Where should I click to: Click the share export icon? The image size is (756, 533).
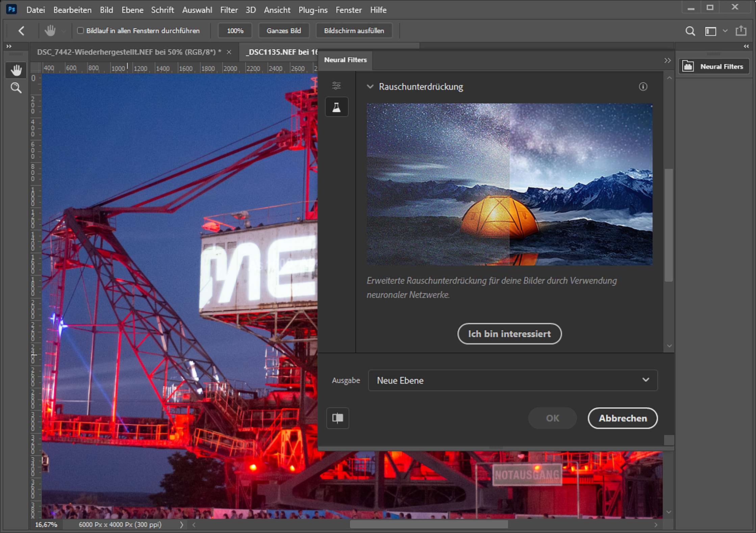(741, 31)
